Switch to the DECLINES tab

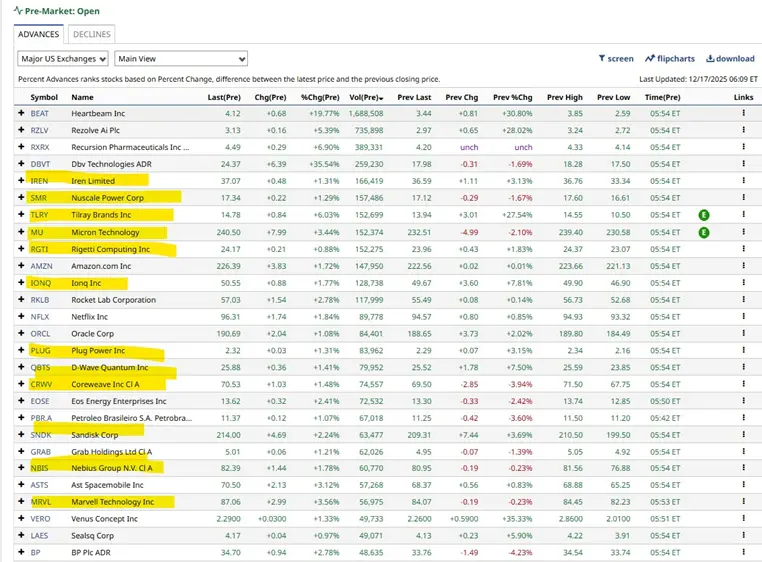pyautogui.click(x=91, y=34)
